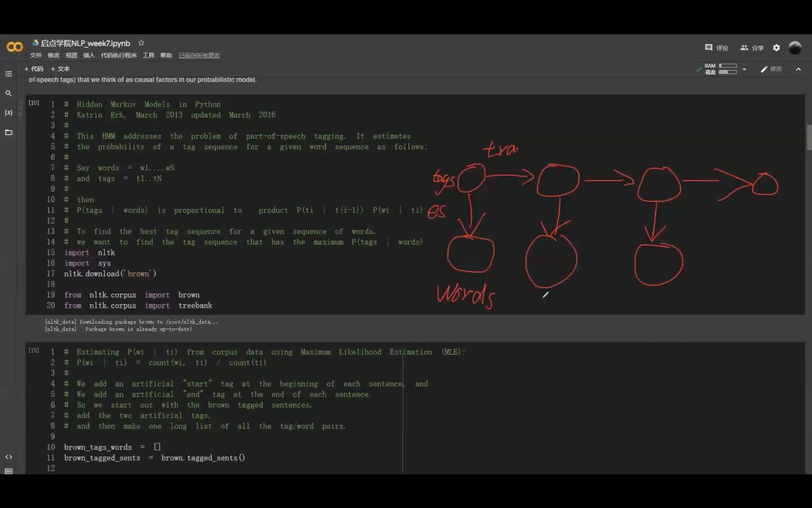Click the vertical scrollbar thumb on right
This screenshot has height=508, width=812.
tap(809, 137)
